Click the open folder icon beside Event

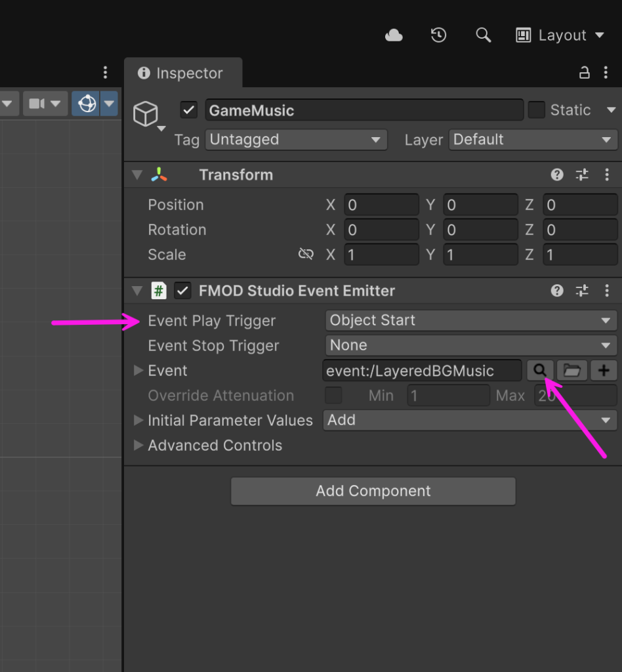tap(571, 371)
